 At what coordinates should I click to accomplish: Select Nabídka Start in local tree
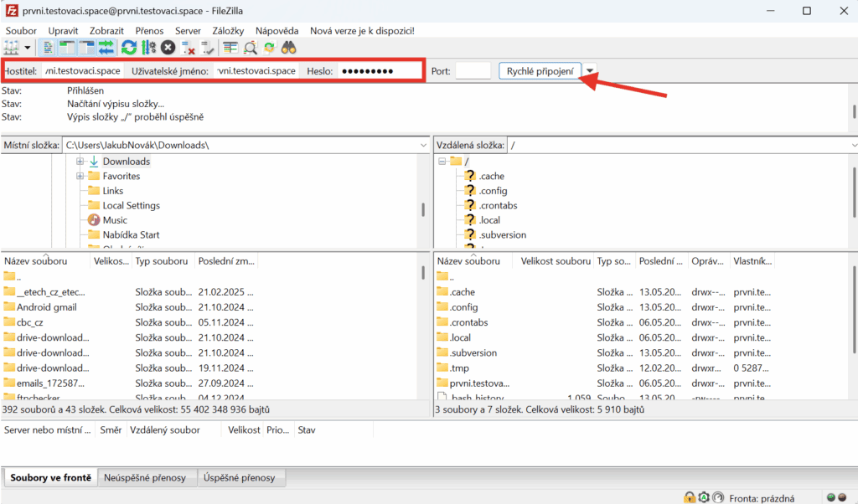pyautogui.click(x=131, y=235)
